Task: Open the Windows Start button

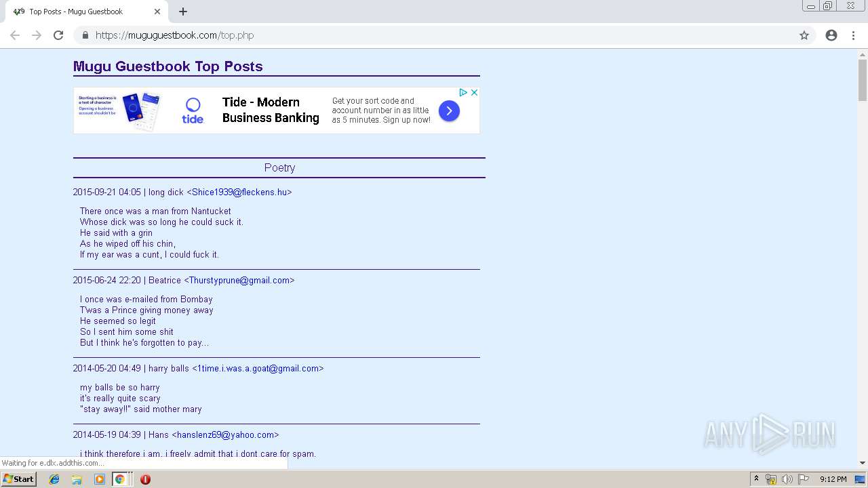Action: point(19,479)
